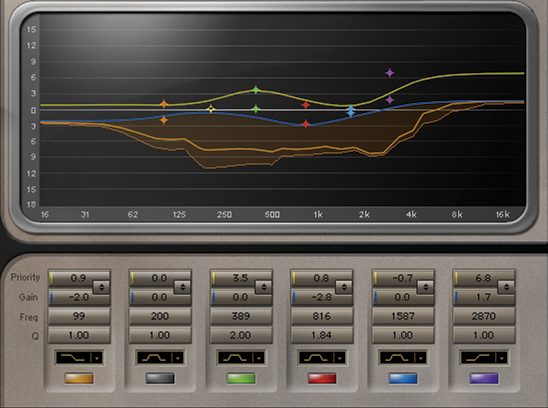Open the filter type dropdown for the 389 band
548x408 pixels.
(x=241, y=358)
